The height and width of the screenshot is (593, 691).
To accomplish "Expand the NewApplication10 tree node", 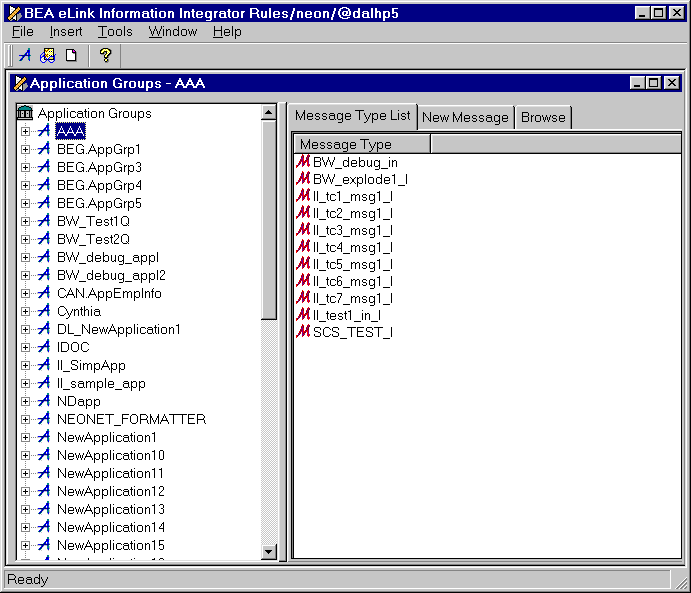I will click(x=26, y=455).
